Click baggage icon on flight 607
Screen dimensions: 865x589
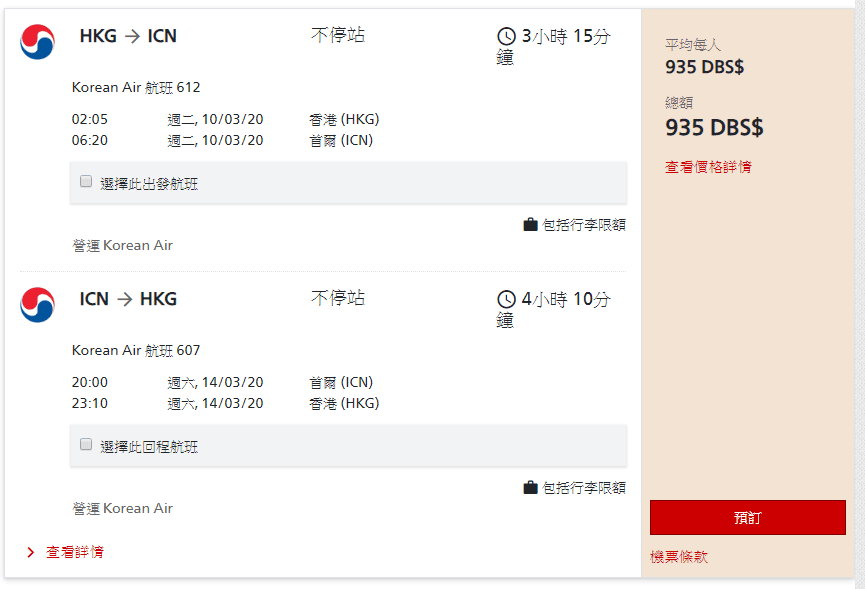click(x=530, y=488)
